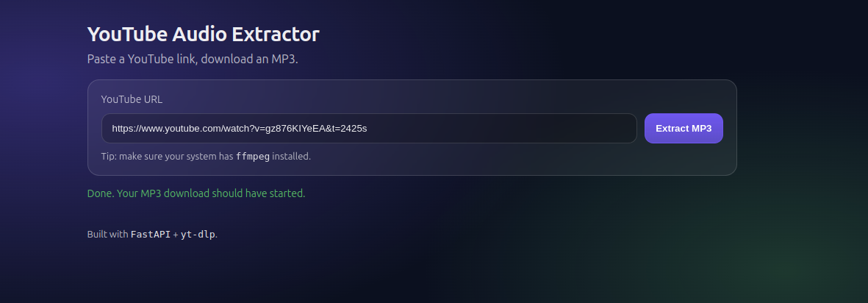Click the 'Tip:' word in hint line
Screen dimensions: 868x303
109,157
